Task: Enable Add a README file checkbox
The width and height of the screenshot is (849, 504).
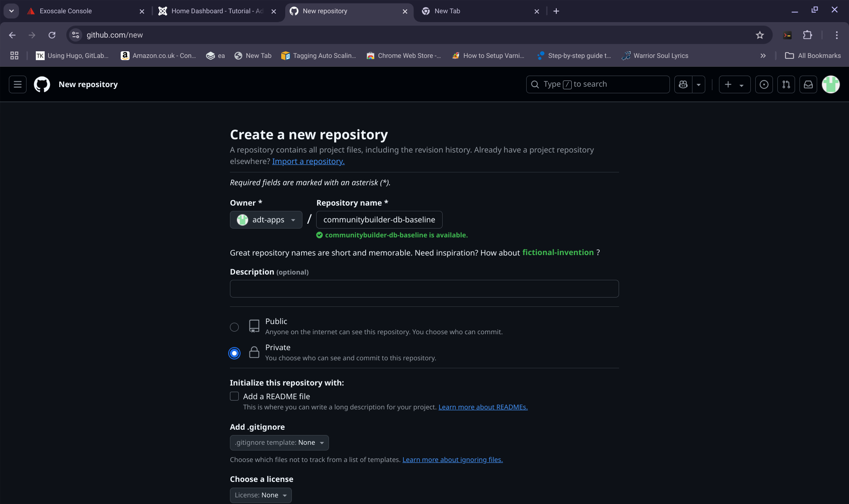Action: point(234,397)
